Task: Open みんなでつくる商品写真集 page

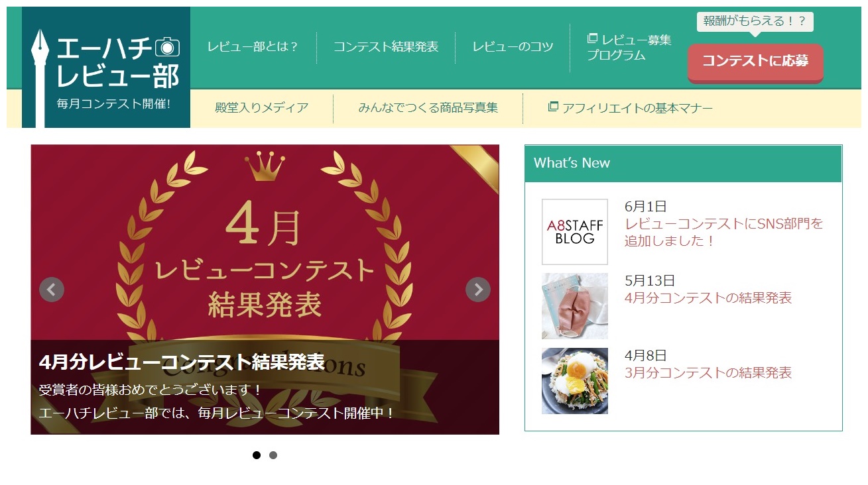Action: click(428, 107)
